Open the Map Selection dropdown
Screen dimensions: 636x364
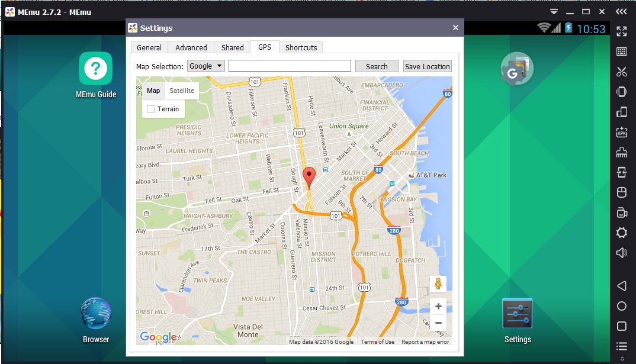205,66
